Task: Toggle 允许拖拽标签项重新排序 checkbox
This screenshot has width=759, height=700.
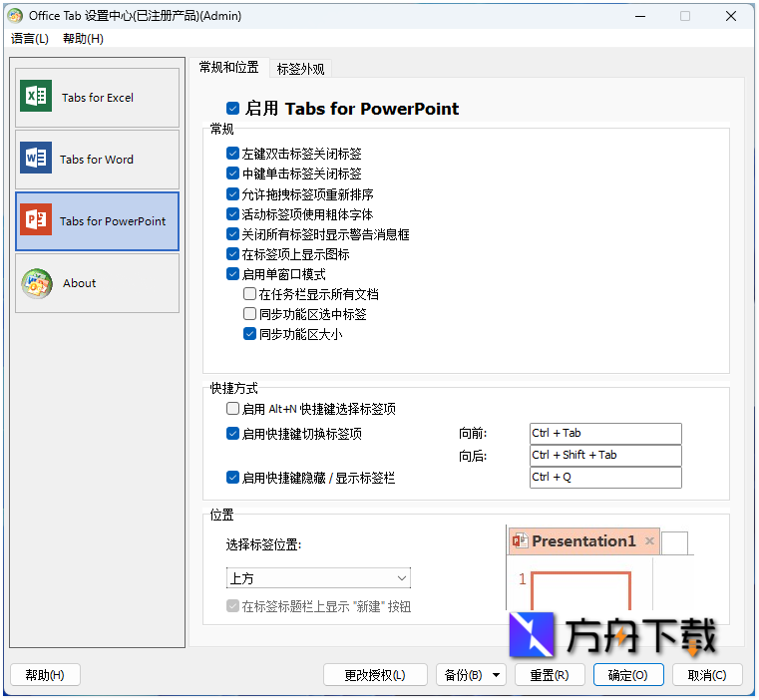Action: coord(232,194)
